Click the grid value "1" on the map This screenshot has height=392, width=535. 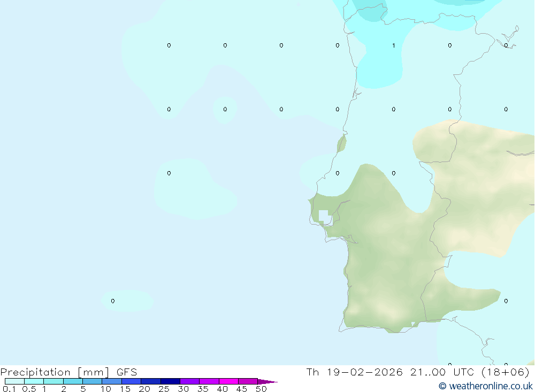pyautogui.click(x=393, y=45)
